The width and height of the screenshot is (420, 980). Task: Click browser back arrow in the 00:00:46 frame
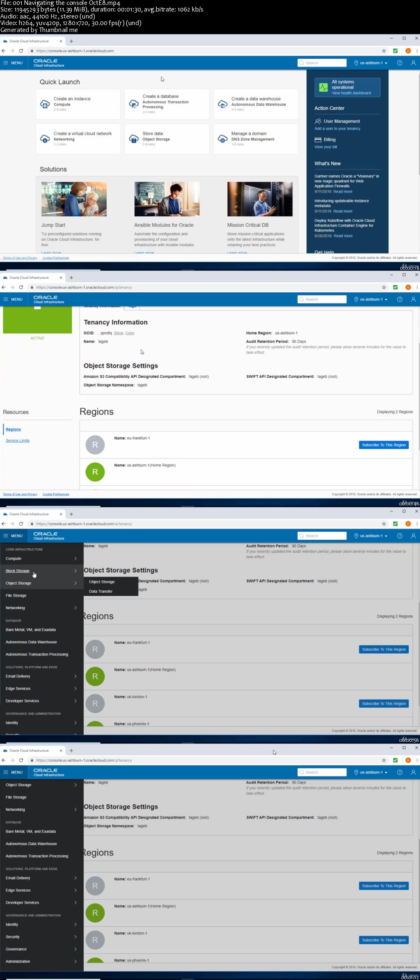(x=4, y=287)
